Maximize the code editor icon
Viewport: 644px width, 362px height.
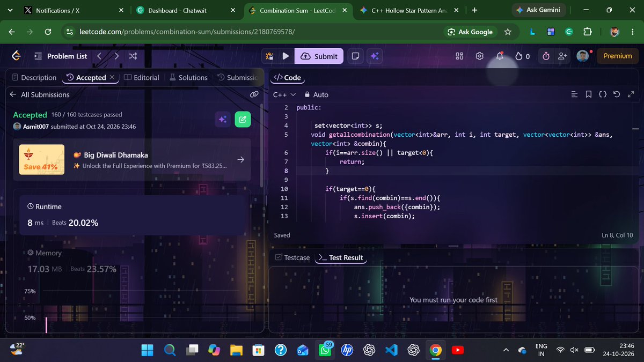pos(631,94)
